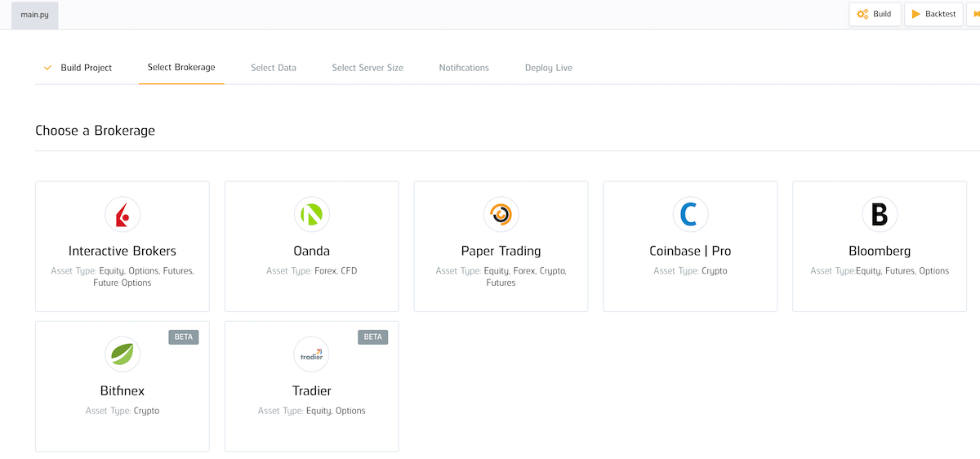
Task: Jump to the Deploy Live step
Action: (549, 68)
